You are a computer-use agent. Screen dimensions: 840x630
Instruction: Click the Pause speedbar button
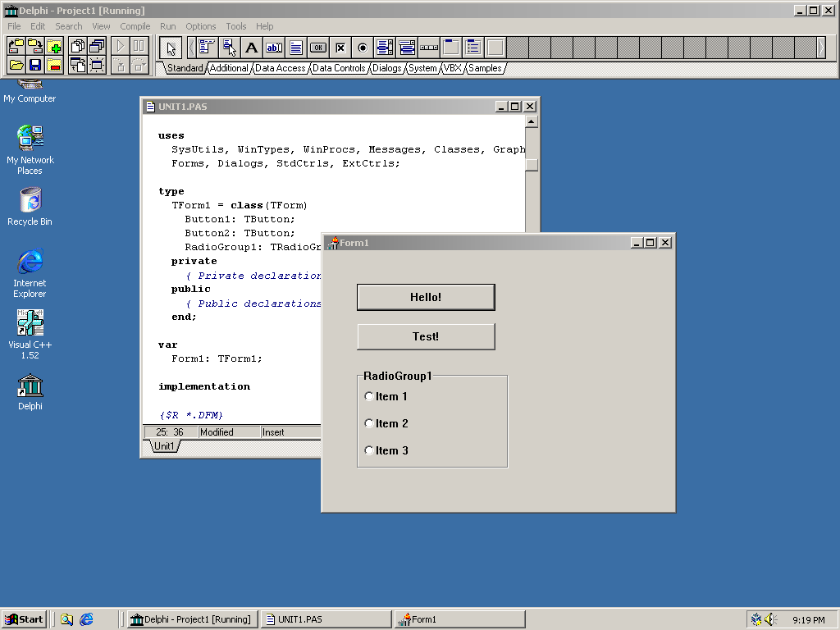[139, 47]
